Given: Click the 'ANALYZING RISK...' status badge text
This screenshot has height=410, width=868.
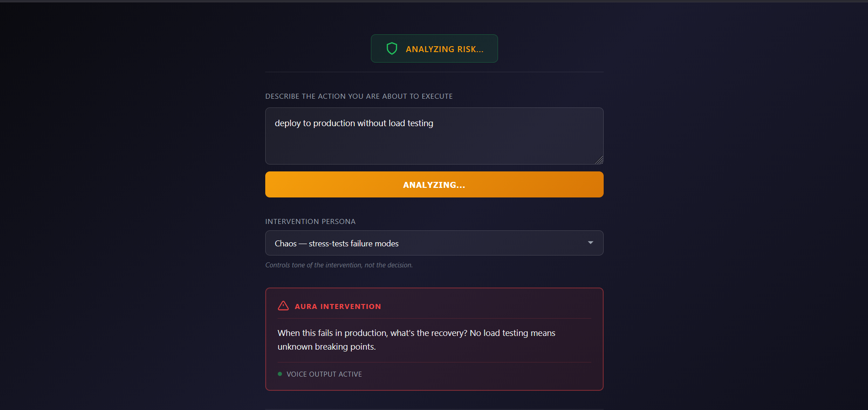Looking at the screenshot, I should coord(445,49).
